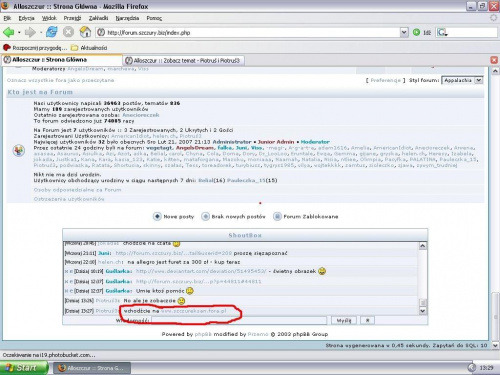
Task: Go back with the green Back arrow
Action: (8, 32)
